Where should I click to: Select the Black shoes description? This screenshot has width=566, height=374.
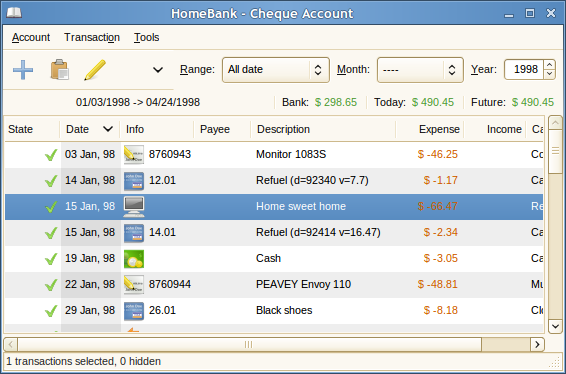click(284, 310)
